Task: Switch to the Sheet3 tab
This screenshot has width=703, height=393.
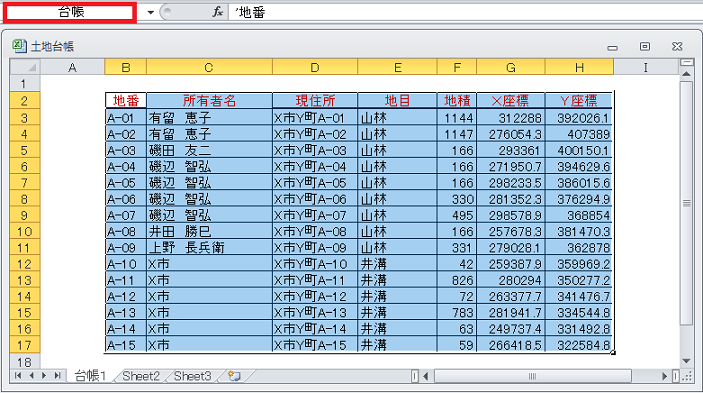Action: point(192,376)
